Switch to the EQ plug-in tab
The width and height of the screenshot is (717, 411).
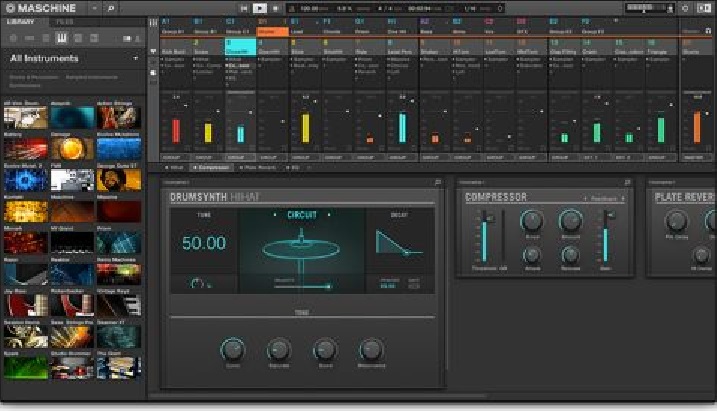(x=293, y=168)
